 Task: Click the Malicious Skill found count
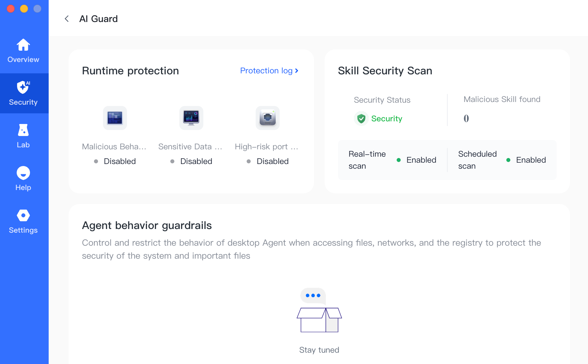tap(466, 118)
